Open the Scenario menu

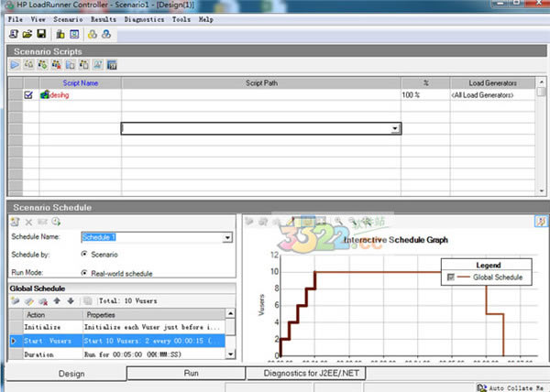pos(68,18)
